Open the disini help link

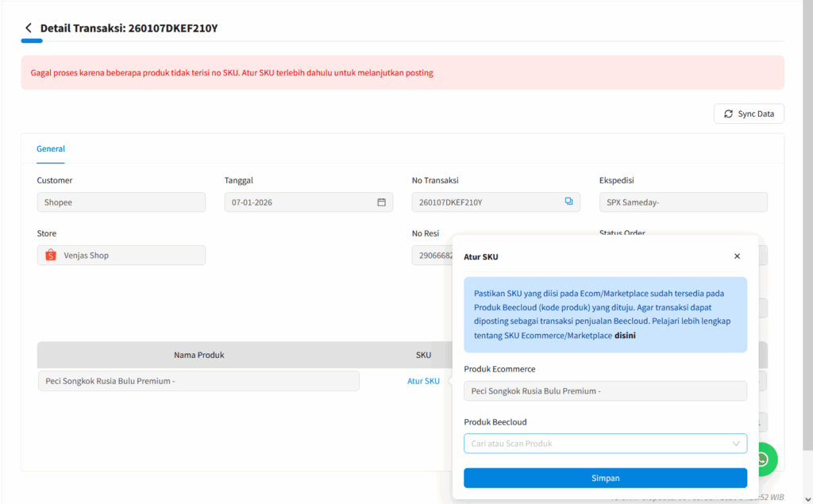click(x=624, y=335)
